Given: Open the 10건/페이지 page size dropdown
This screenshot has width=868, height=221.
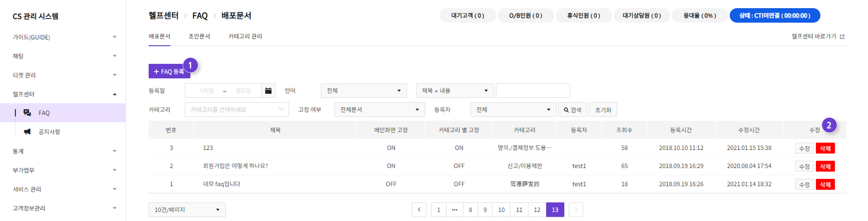Looking at the screenshot, I should pos(187,210).
